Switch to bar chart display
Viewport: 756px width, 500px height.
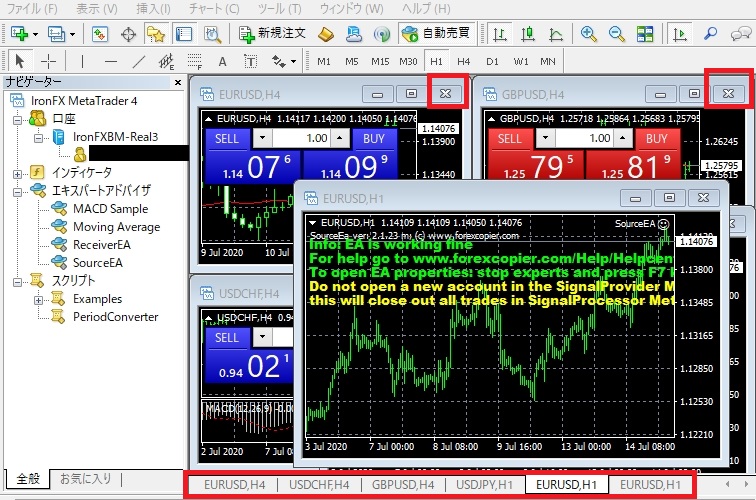coord(500,34)
